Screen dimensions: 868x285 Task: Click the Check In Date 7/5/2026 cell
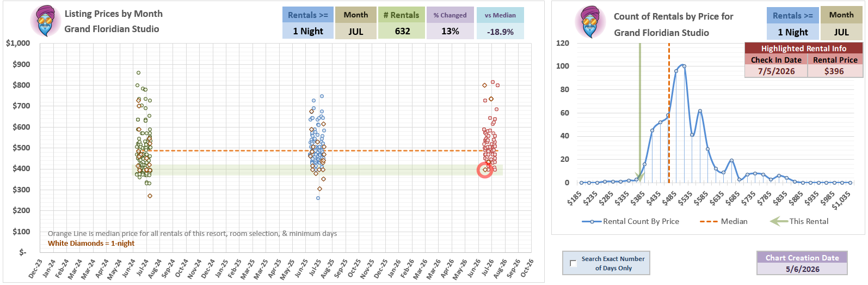(776, 71)
